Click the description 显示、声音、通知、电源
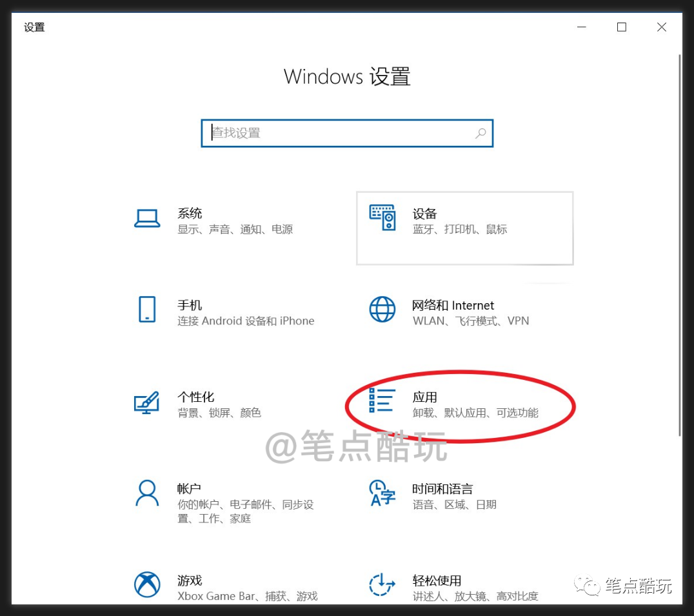Viewport: 694px width, 616px height. (235, 229)
